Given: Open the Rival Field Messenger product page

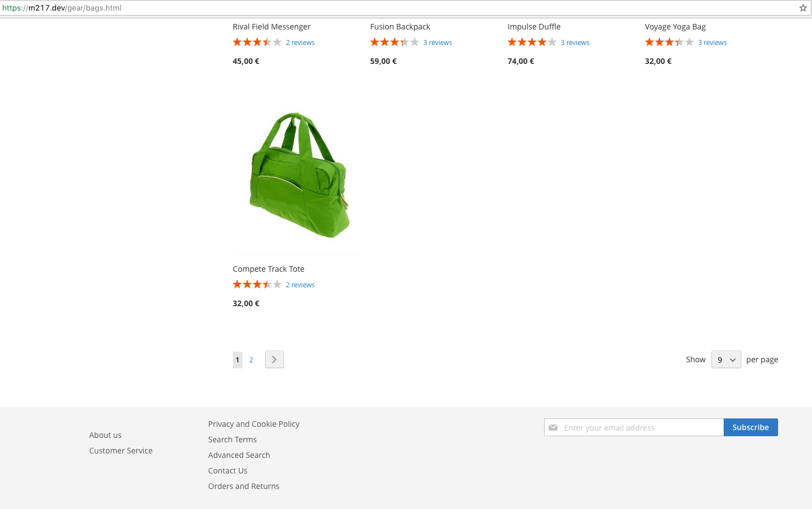Looking at the screenshot, I should click(x=271, y=27).
